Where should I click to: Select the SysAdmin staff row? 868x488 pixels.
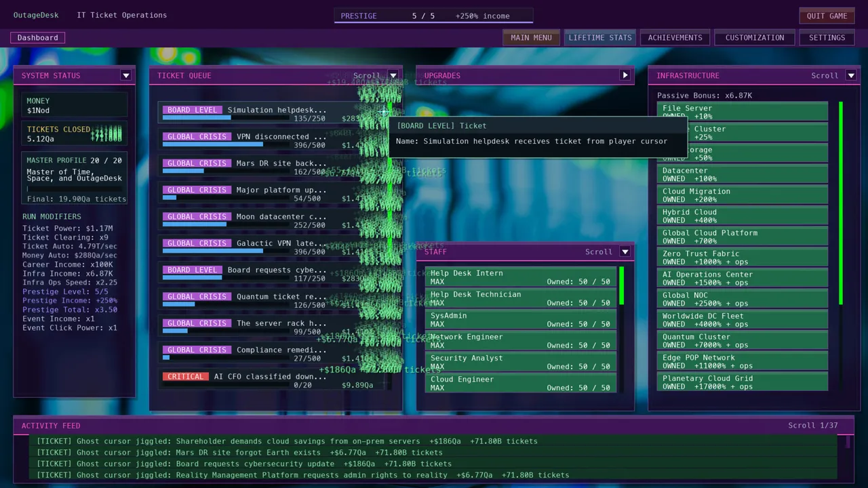click(x=521, y=320)
